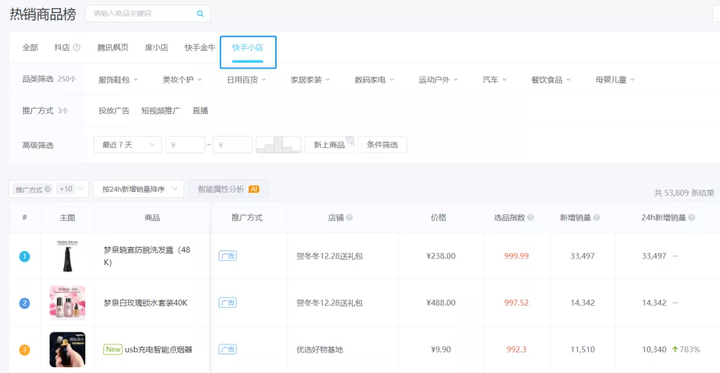Switch to the 抖店 tab
This screenshot has height=373, width=720.
tap(62, 47)
